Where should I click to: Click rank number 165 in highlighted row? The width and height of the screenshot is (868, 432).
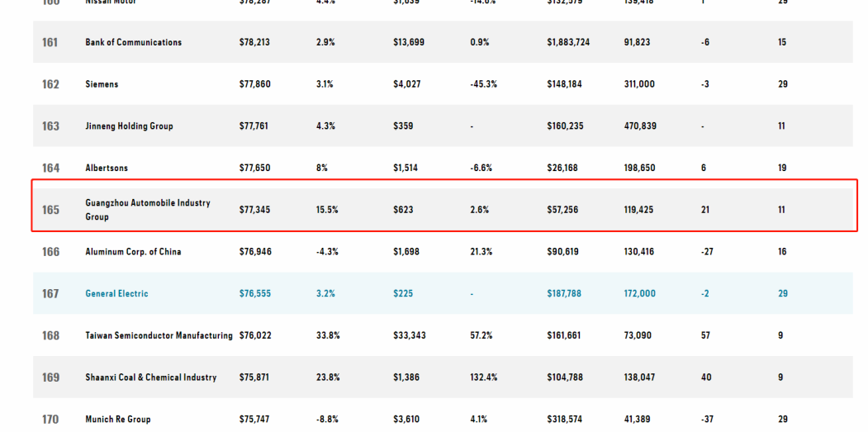50,210
